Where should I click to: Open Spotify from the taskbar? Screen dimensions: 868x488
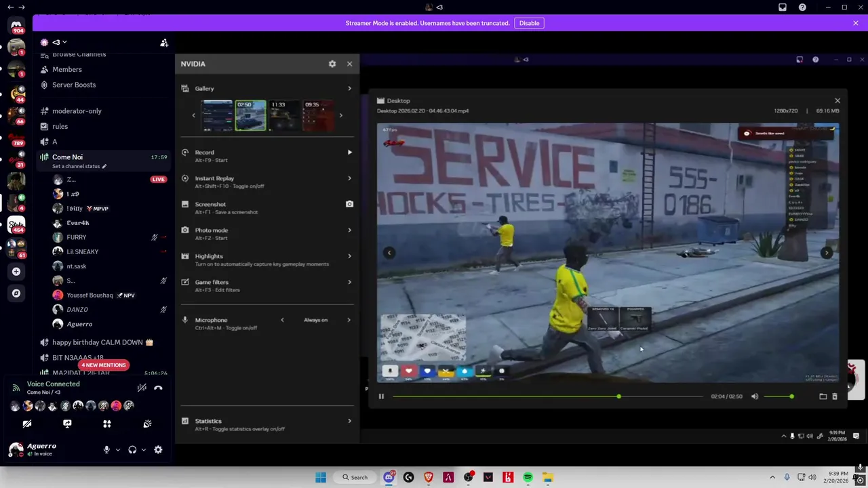pos(528,477)
